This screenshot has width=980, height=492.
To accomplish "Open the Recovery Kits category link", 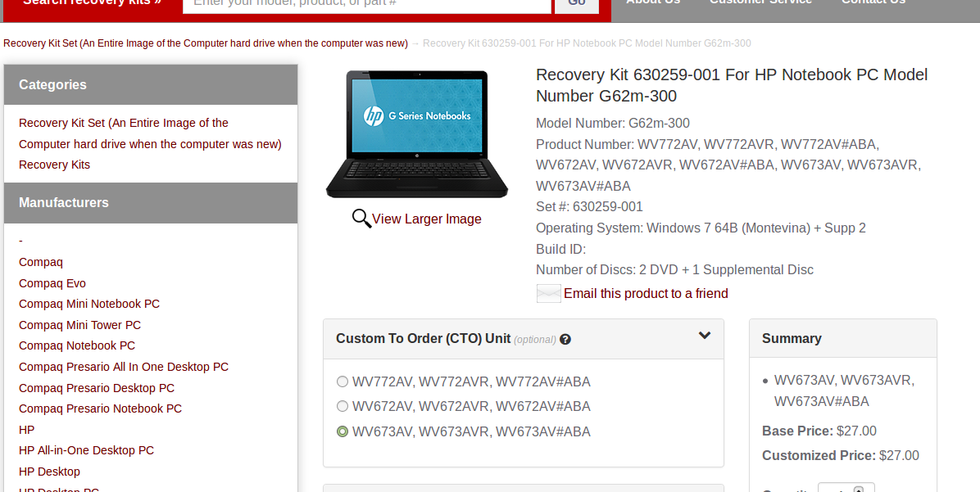I will click(54, 165).
